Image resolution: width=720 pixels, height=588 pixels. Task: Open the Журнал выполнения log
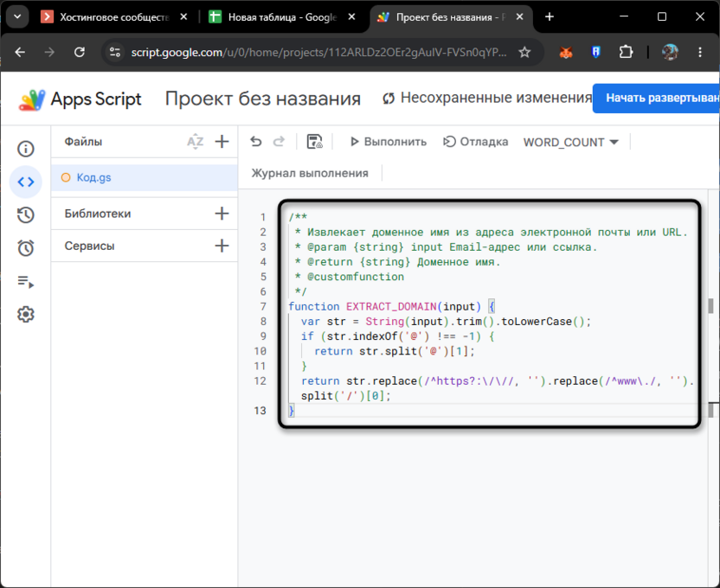(x=310, y=173)
